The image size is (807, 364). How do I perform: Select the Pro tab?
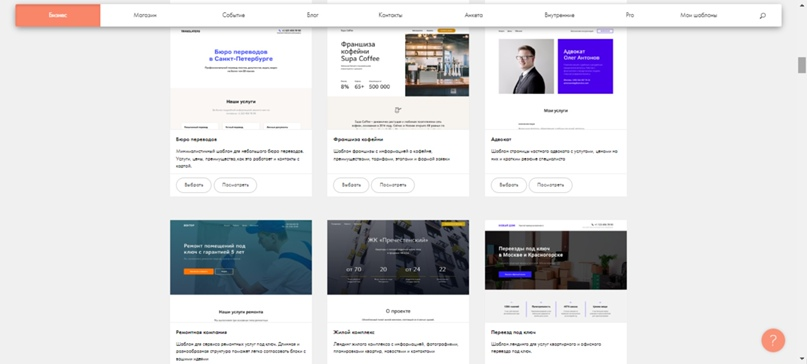point(629,15)
